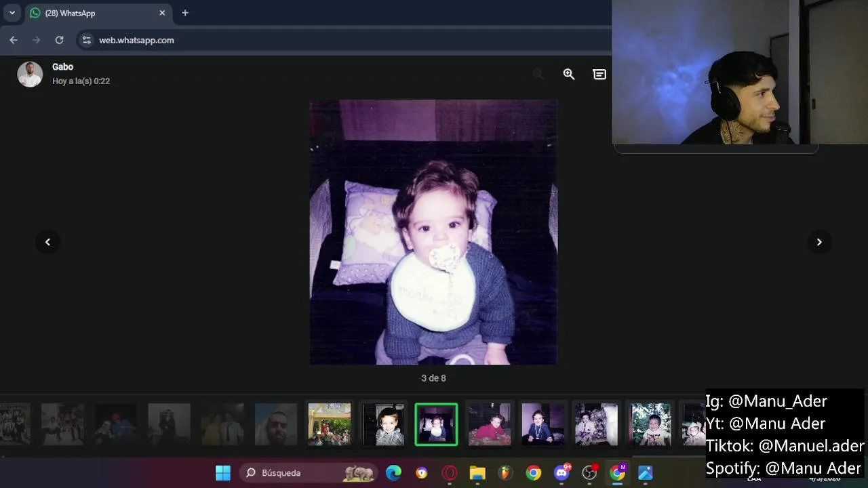
Task: Go back in the browser
Action: click(x=14, y=40)
